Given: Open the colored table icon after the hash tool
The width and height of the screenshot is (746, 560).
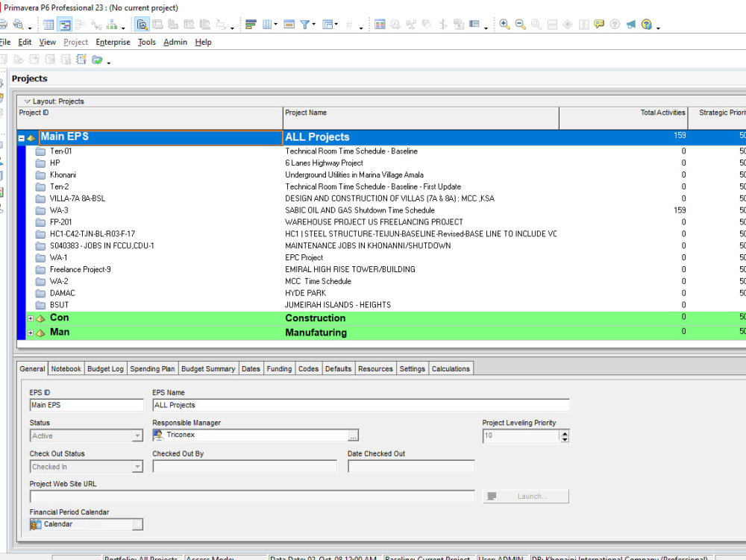Looking at the screenshot, I should tap(380, 25).
